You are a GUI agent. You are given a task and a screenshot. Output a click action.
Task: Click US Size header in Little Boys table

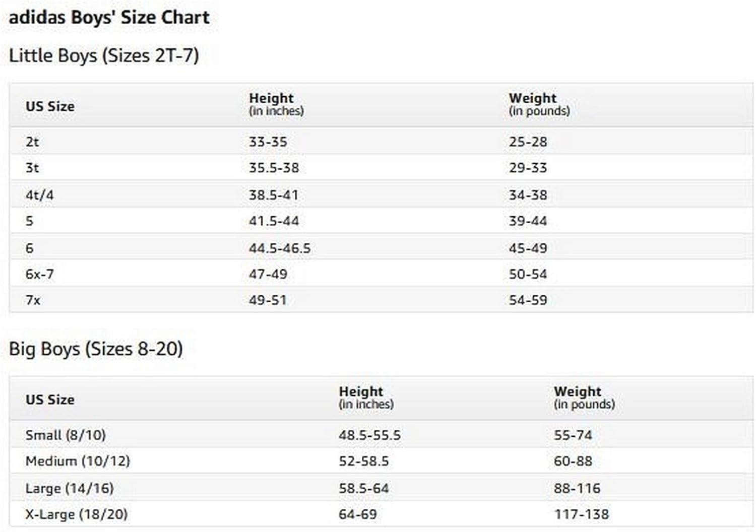point(50,106)
